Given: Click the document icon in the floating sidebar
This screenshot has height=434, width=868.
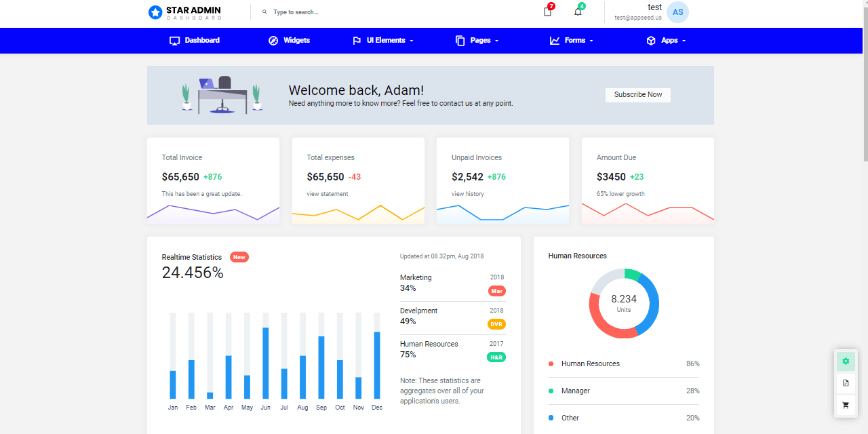Looking at the screenshot, I should 846,383.
